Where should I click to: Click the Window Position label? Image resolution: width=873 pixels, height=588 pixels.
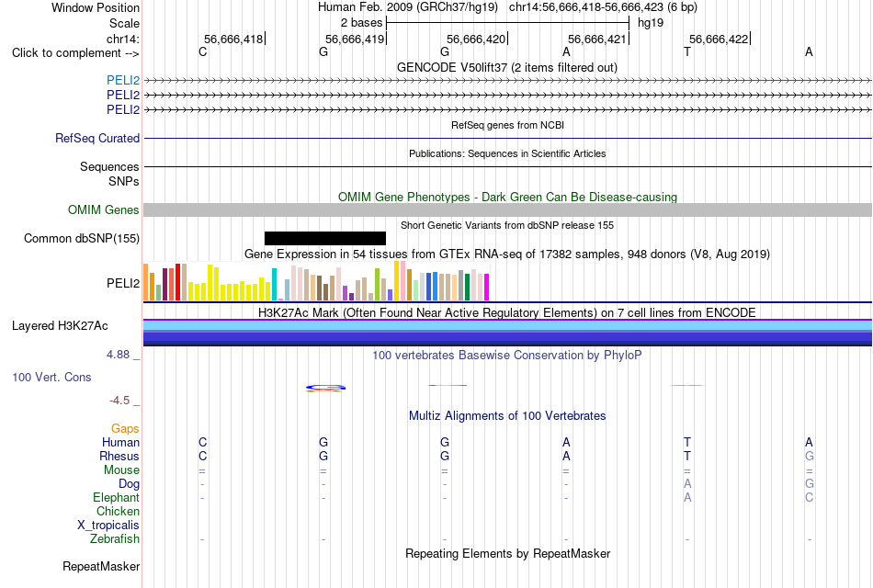[96, 7]
